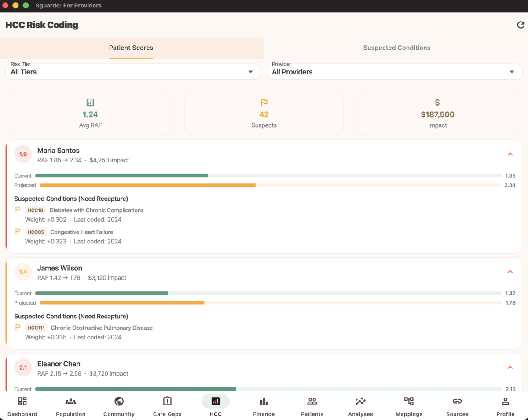Collapse James Wilson patient details
This screenshot has width=528, height=420.
click(510, 272)
